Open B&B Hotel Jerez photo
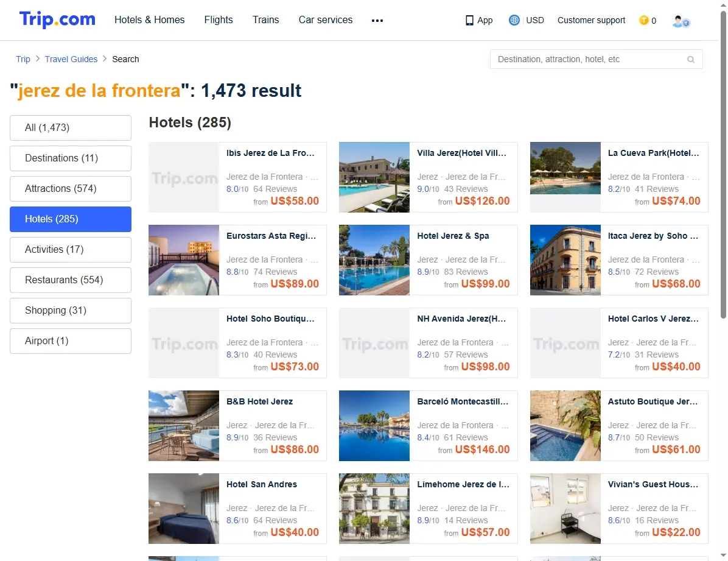728x561 pixels. (x=183, y=426)
